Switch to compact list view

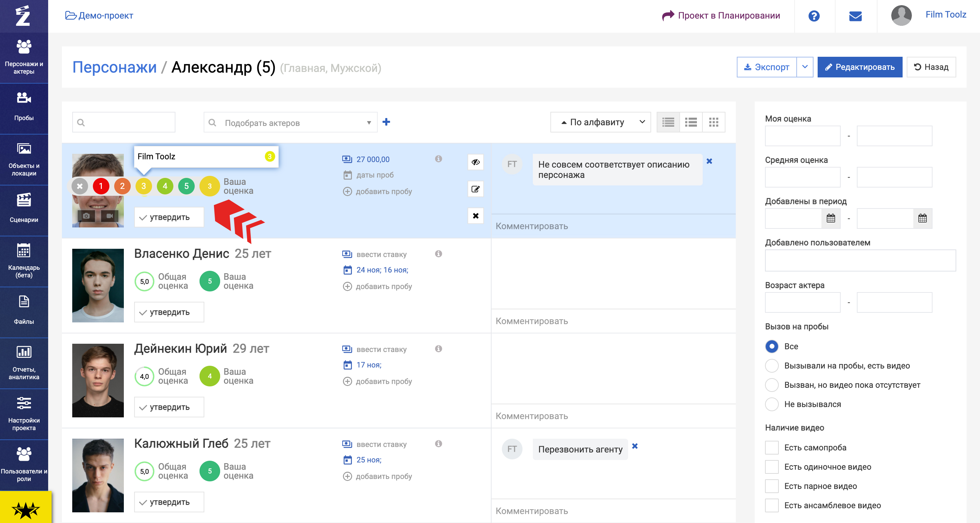668,122
